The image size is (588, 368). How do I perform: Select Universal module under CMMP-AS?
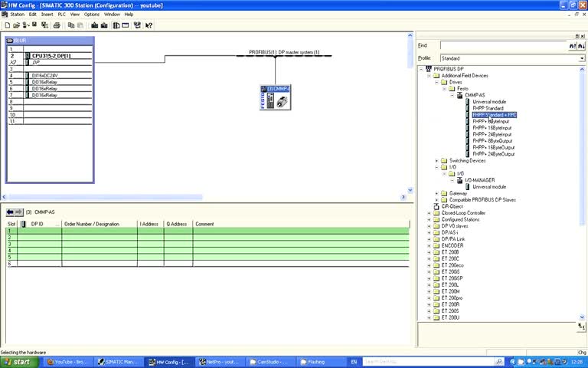coord(489,102)
